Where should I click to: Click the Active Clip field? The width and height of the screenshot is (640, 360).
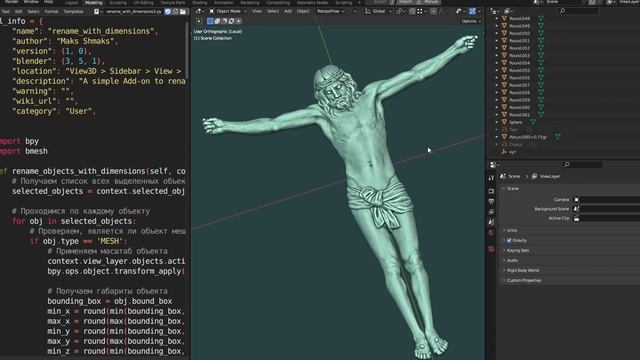(607, 218)
